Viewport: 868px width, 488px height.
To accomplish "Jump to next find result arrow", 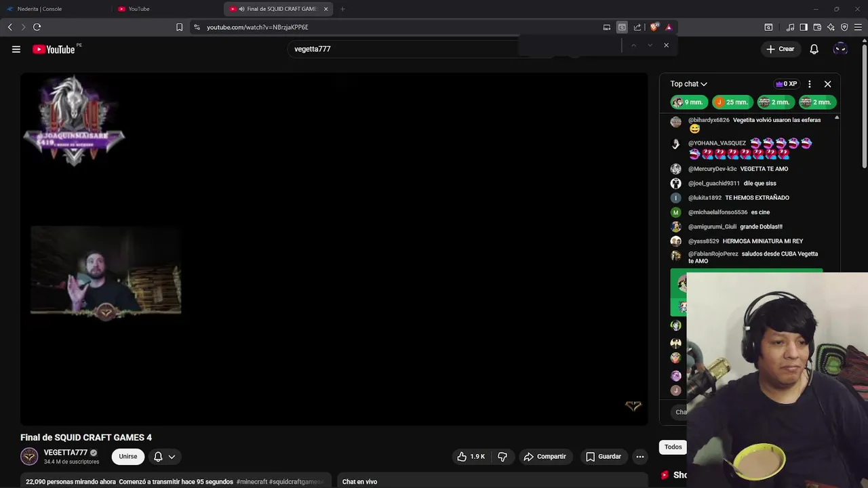I will (650, 45).
